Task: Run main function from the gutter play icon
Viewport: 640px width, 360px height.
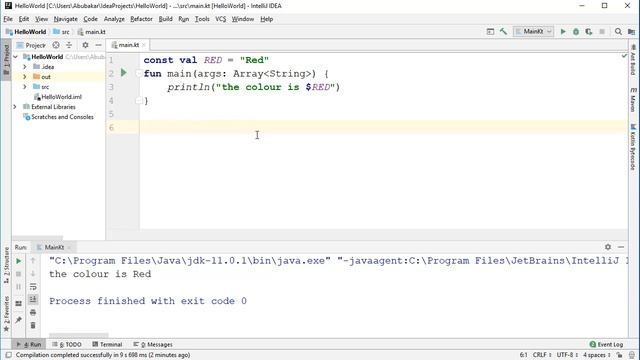Action: [x=124, y=73]
